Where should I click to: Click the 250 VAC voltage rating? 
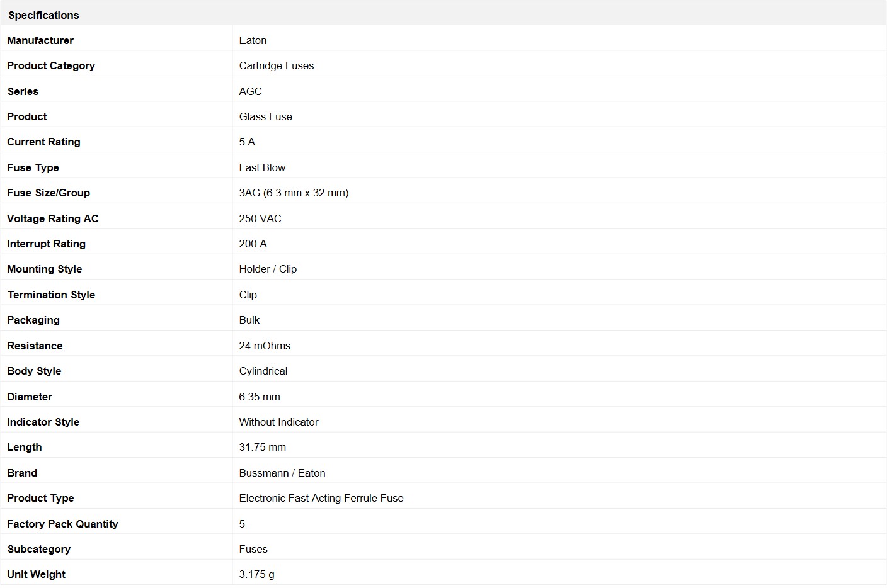[260, 218]
